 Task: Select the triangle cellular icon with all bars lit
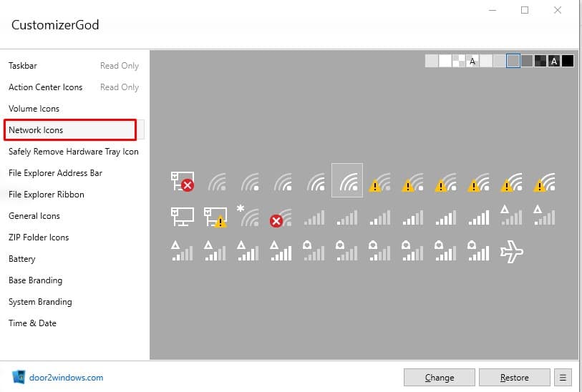pos(281,250)
